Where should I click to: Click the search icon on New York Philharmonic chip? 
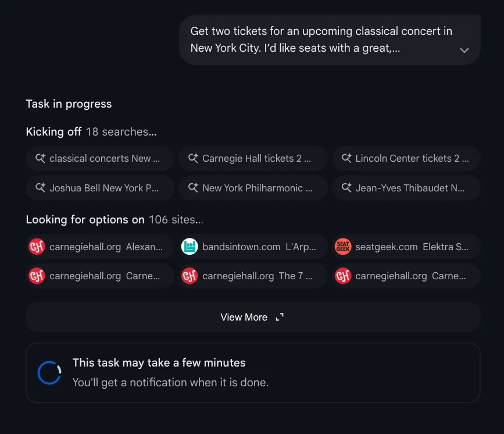[x=193, y=188]
